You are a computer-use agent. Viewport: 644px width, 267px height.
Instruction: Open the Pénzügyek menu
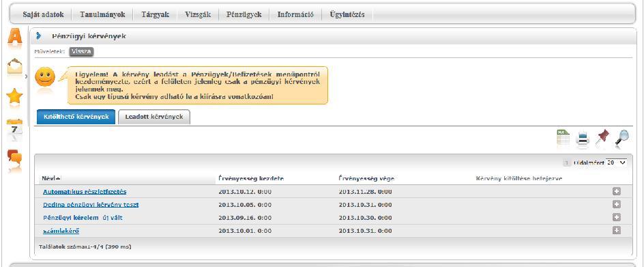(x=244, y=14)
